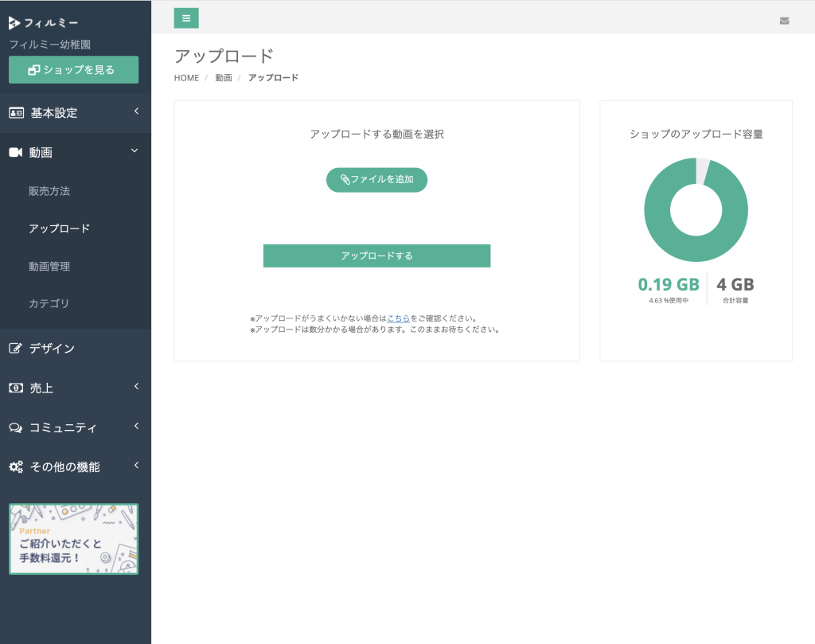Image resolution: width=815 pixels, height=644 pixels.
Task: Collapse the 動画 section chevron
Action: coord(135,150)
